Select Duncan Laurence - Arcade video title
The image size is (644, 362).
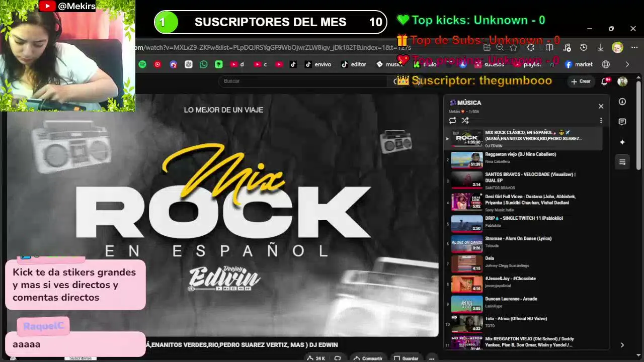(x=511, y=299)
